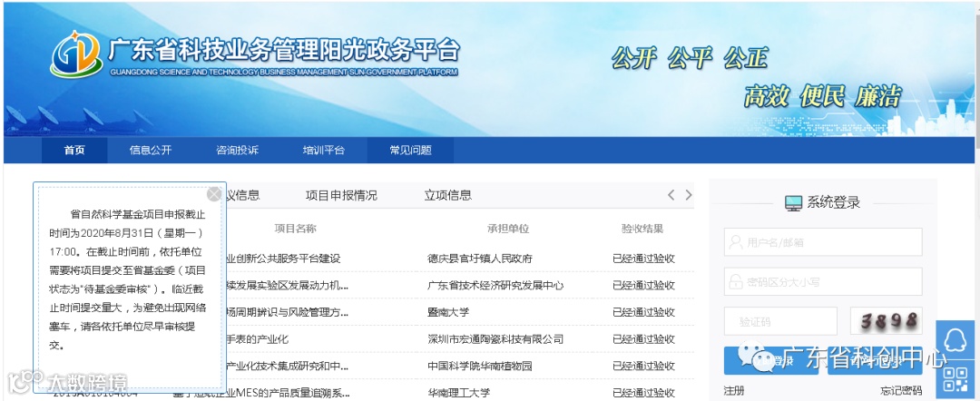Click the 注册 link
980x401 pixels.
click(x=734, y=391)
